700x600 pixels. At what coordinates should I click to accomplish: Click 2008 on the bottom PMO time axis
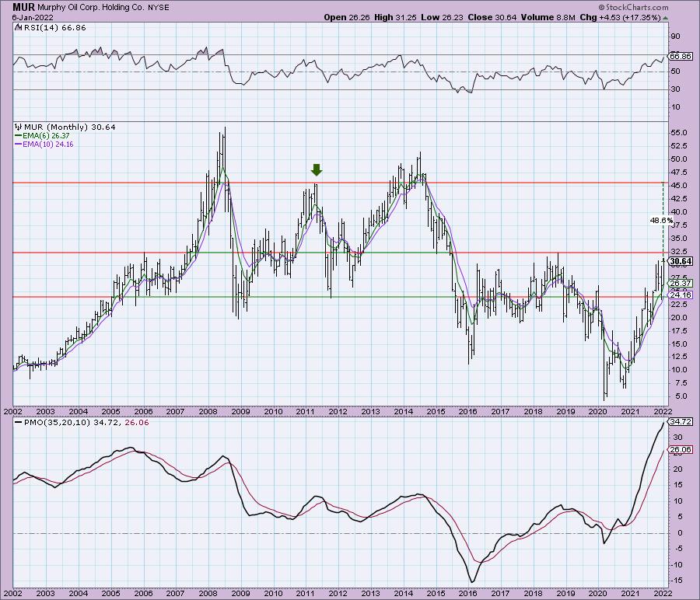coord(208,593)
